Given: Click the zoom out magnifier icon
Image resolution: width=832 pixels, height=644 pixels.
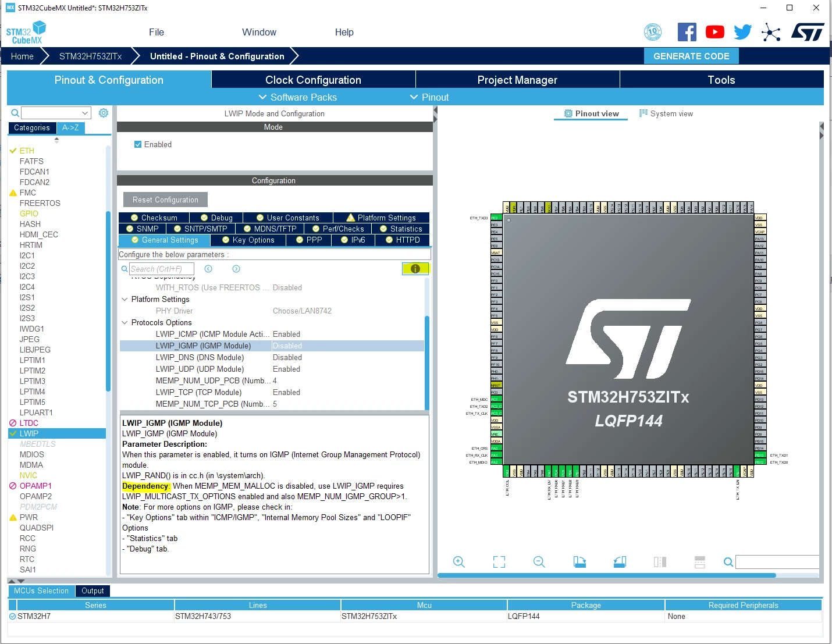Looking at the screenshot, I should pos(539,562).
